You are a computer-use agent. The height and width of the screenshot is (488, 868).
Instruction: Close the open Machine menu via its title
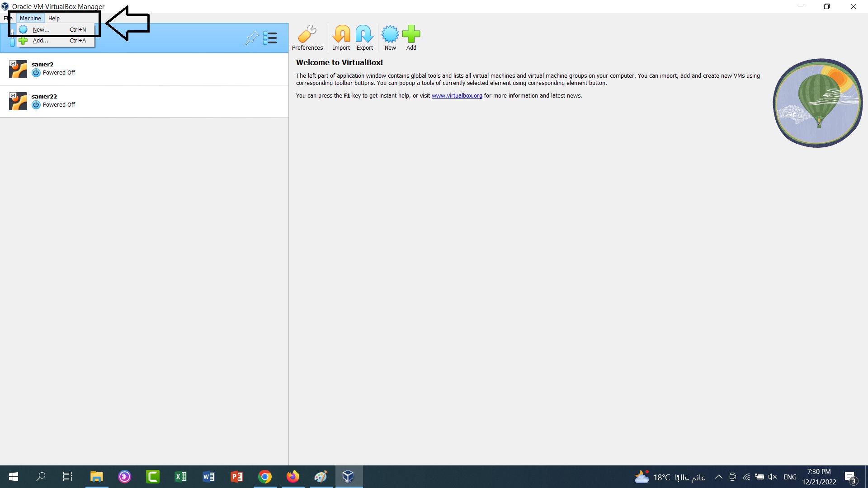(x=30, y=19)
